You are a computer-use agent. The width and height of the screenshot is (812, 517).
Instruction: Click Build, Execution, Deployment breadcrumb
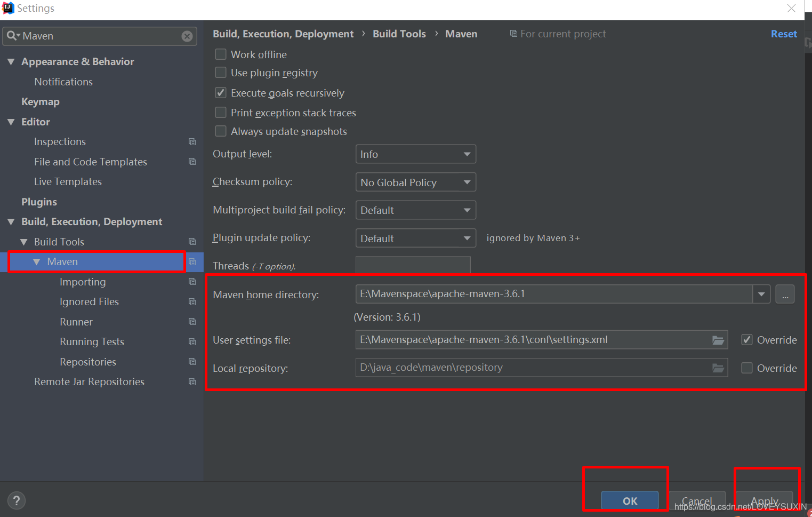283,34
